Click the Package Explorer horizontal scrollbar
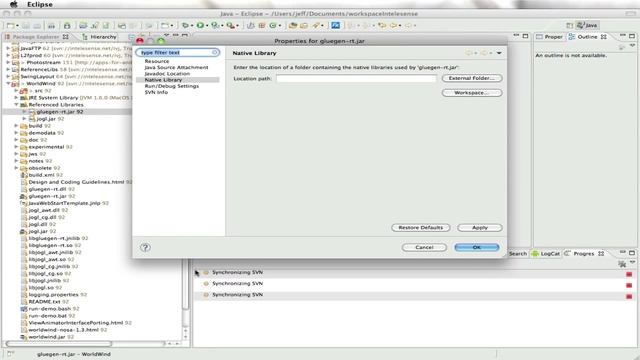640x360 pixels. coord(59,344)
